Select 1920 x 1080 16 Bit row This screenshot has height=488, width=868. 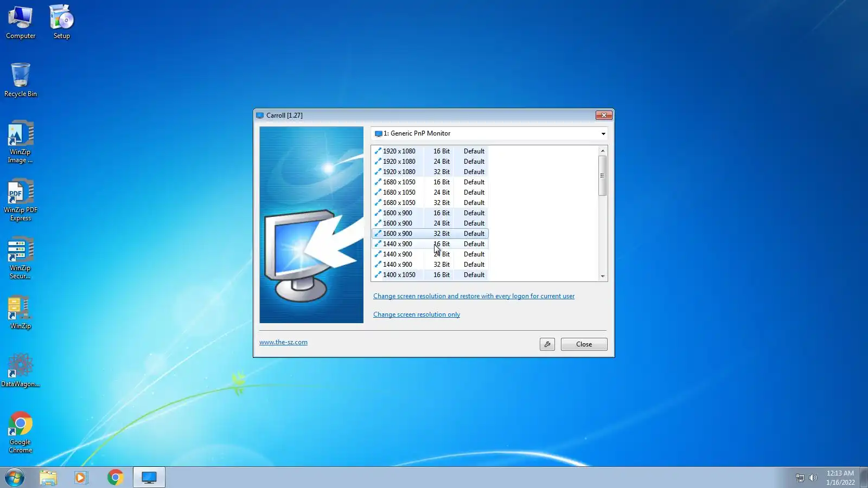coord(430,151)
